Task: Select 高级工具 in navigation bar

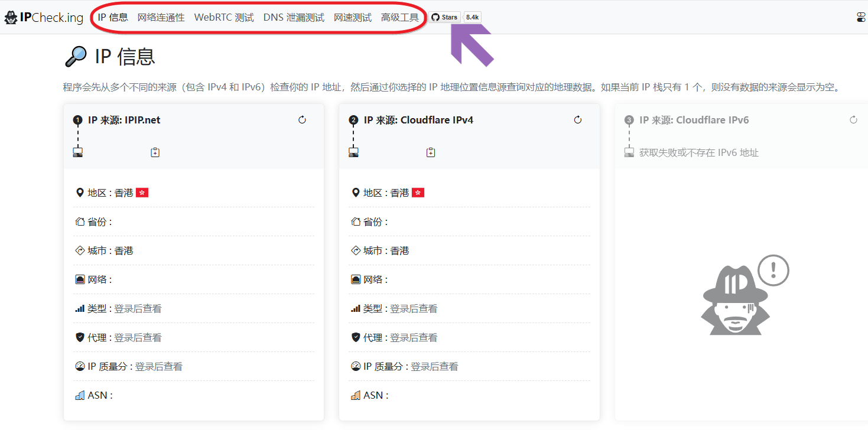Action: tap(400, 17)
